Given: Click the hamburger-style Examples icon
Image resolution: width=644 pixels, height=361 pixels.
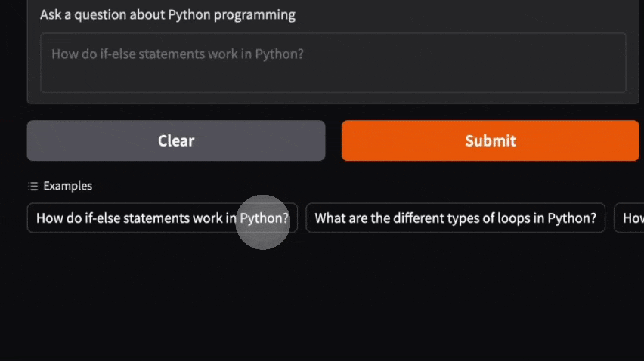Looking at the screenshot, I should pos(33,186).
